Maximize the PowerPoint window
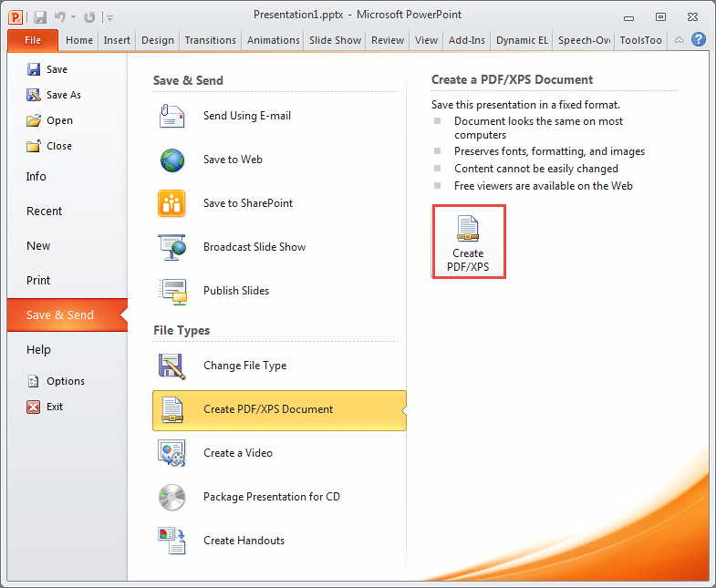 pos(660,17)
